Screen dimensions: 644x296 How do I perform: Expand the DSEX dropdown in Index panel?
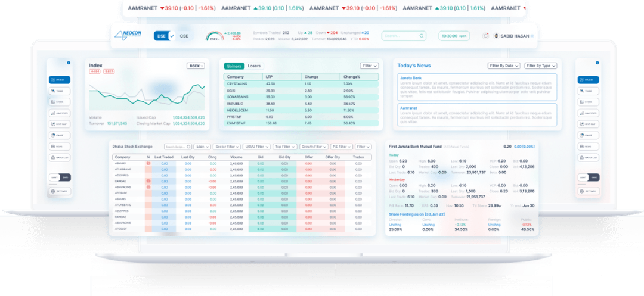pyautogui.click(x=195, y=66)
